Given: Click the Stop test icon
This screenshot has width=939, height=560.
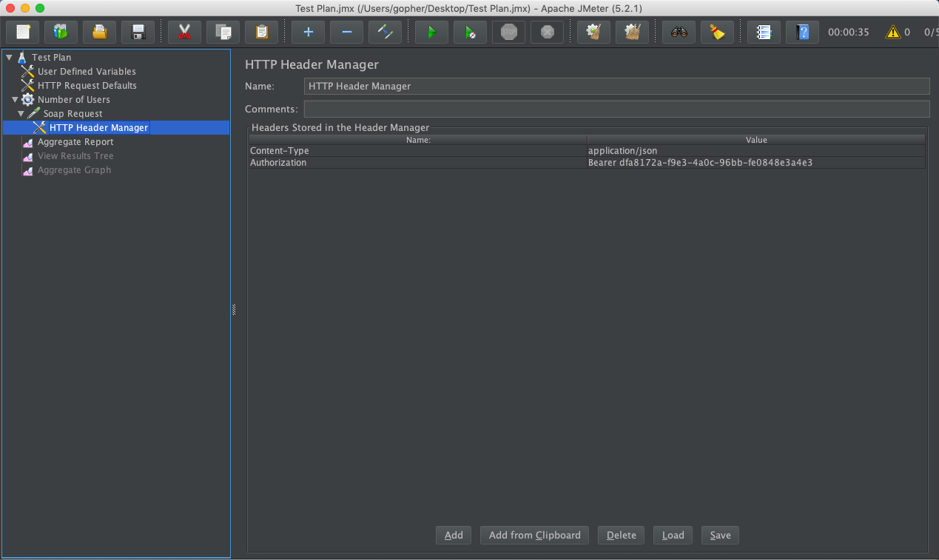Looking at the screenshot, I should click(509, 32).
